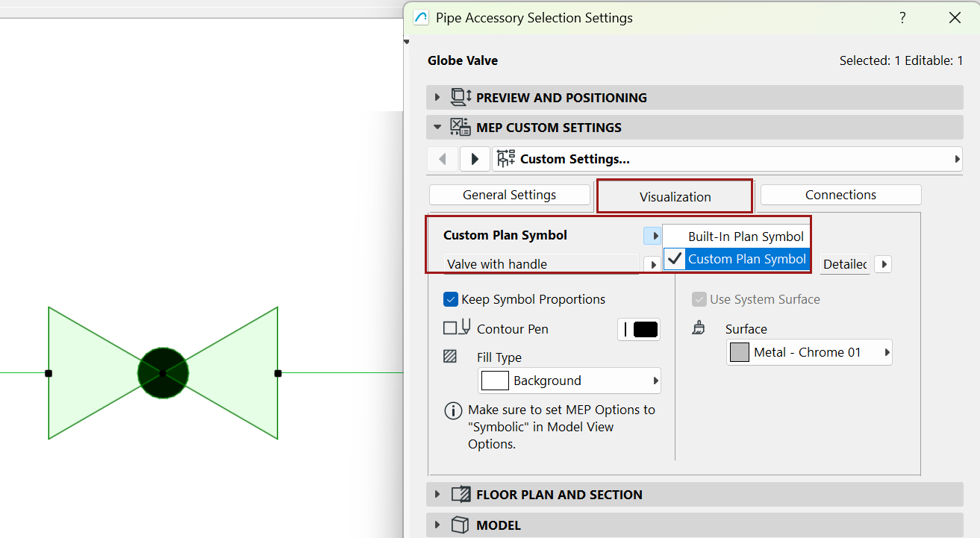Go to the previous custom settings page arrow

[x=443, y=159]
